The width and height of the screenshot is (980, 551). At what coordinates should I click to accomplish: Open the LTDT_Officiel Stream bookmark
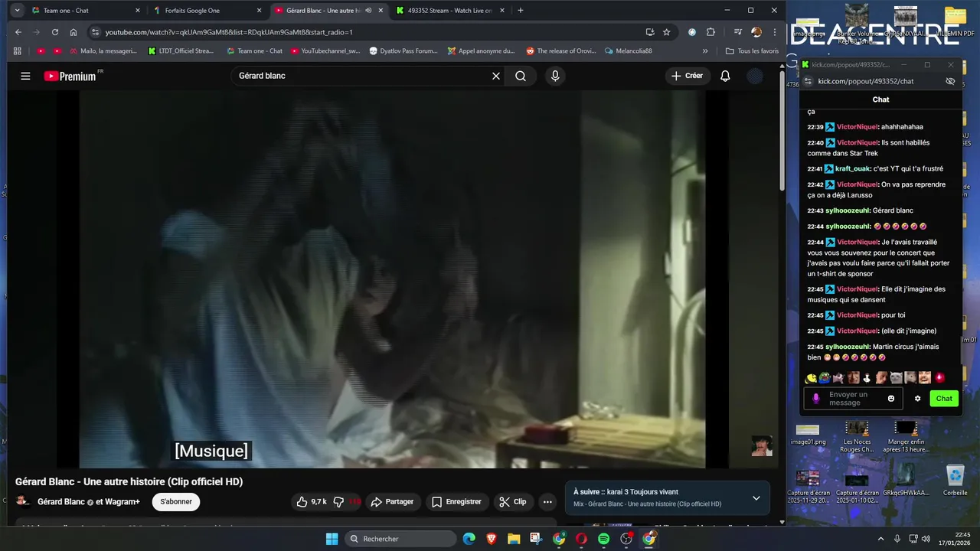(x=181, y=51)
